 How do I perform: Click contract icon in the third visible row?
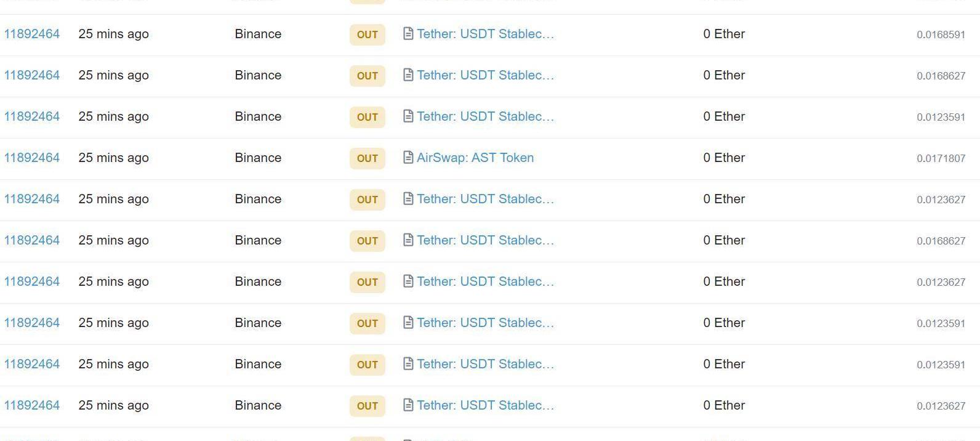click(x=408, y=116)
